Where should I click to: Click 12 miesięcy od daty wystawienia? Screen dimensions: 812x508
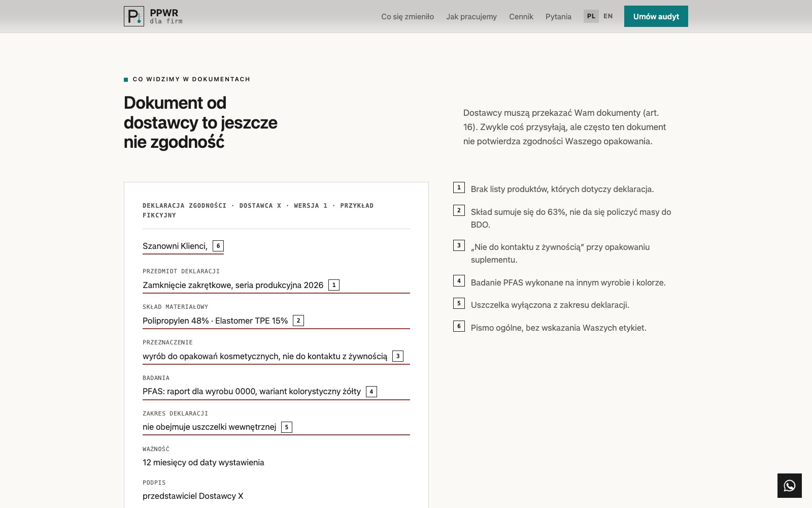pos(204,463)
